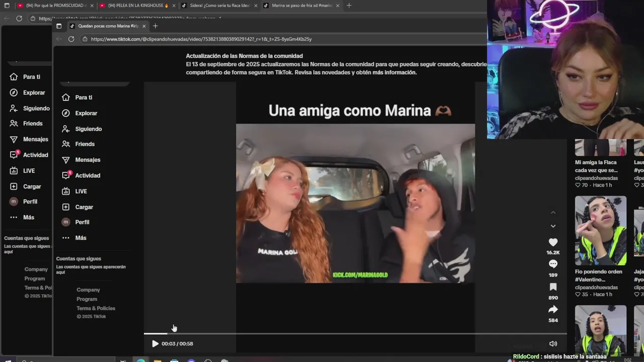Image resolution: width=644 pixels, height=362 pixels.
Task: Open new tab in front window
Action: [x=155, y=26]
